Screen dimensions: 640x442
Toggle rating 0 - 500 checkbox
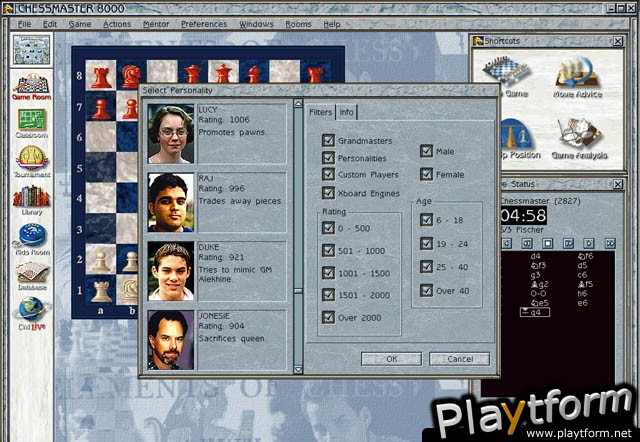point(329,228)
